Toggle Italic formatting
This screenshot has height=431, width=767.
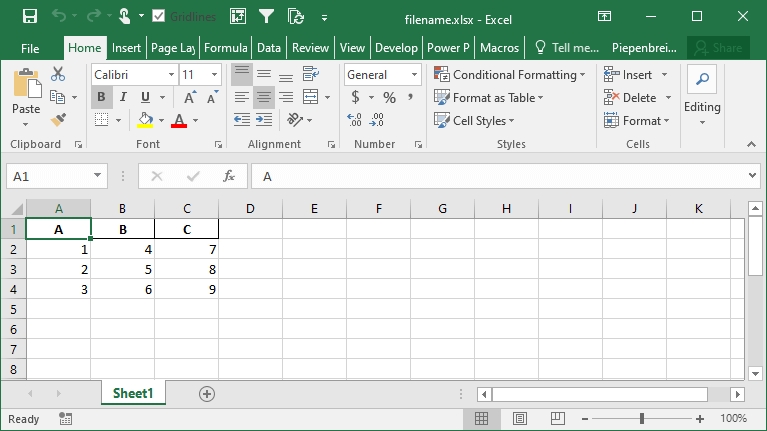[x=123, y=97]
